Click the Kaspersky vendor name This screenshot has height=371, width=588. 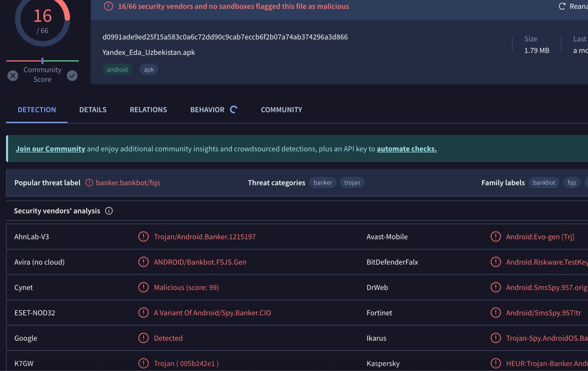point(383,363)
